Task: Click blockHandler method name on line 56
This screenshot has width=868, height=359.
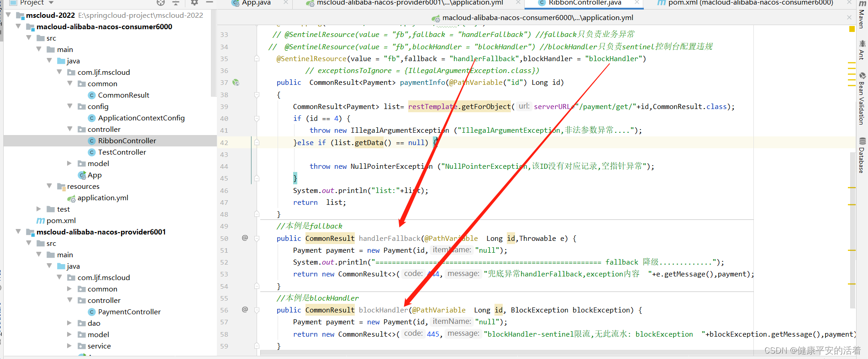Action: pos(383,310)
